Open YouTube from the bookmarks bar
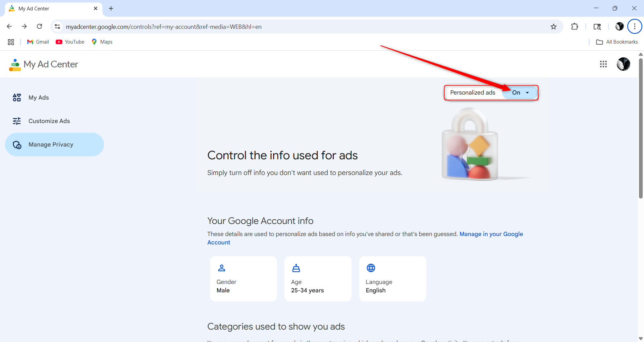The image size is (644, 342). pos(69,42)
